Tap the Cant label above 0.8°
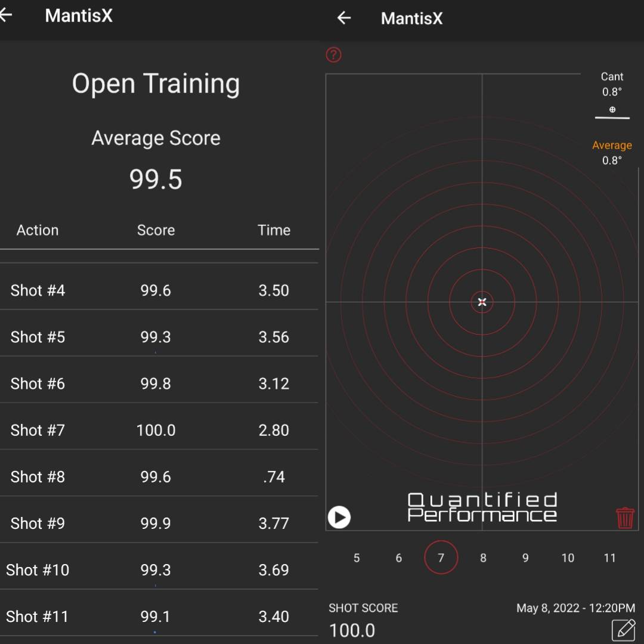Viewport: 644px width, 644px height. coord(612,76)
